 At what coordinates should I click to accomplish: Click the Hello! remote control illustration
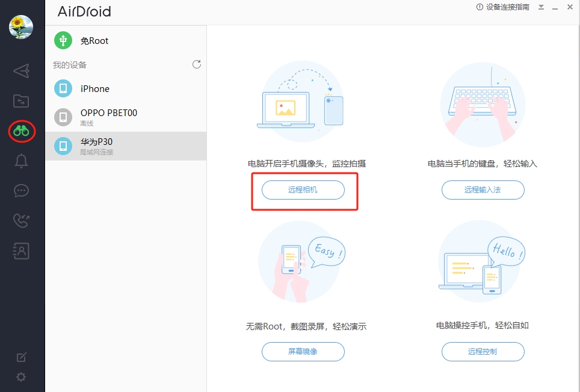pos(481,262)
